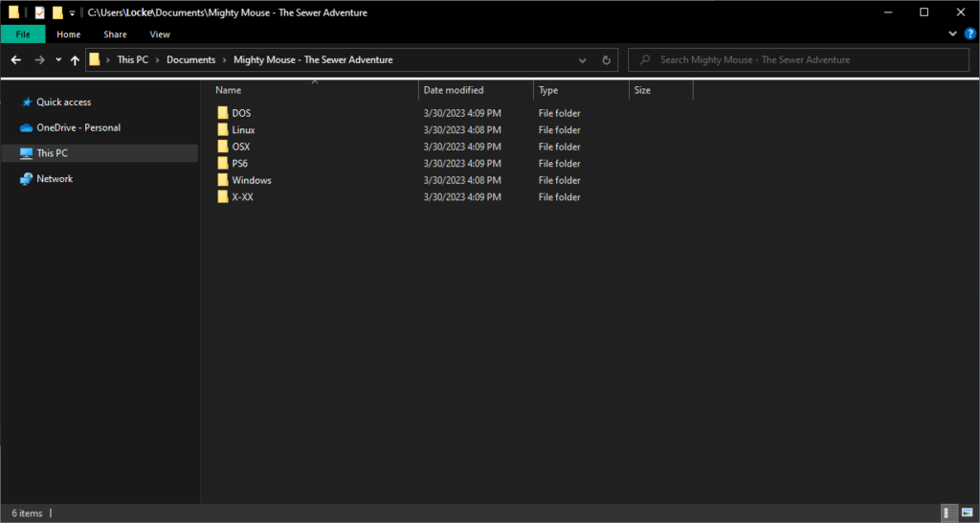The image size is (980, 523).
Task: Open the Home ribbon tab
Action: coord(69,34)
